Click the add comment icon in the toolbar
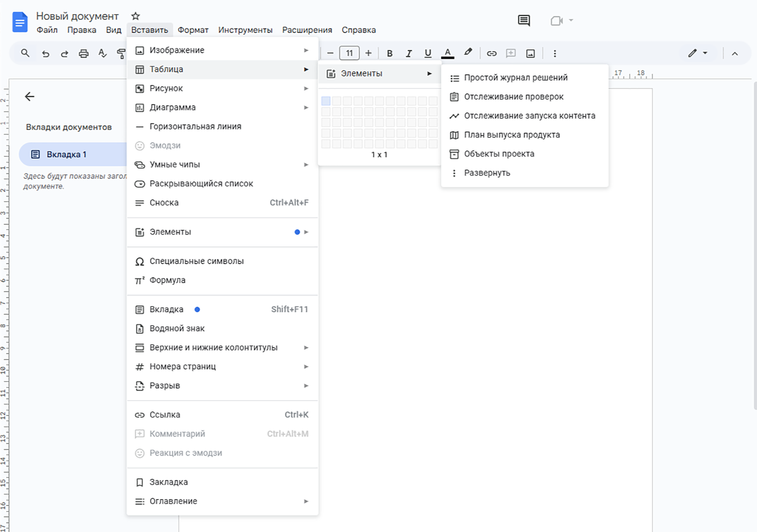Viewport: 757px width, 532px height. click(511, 53)
